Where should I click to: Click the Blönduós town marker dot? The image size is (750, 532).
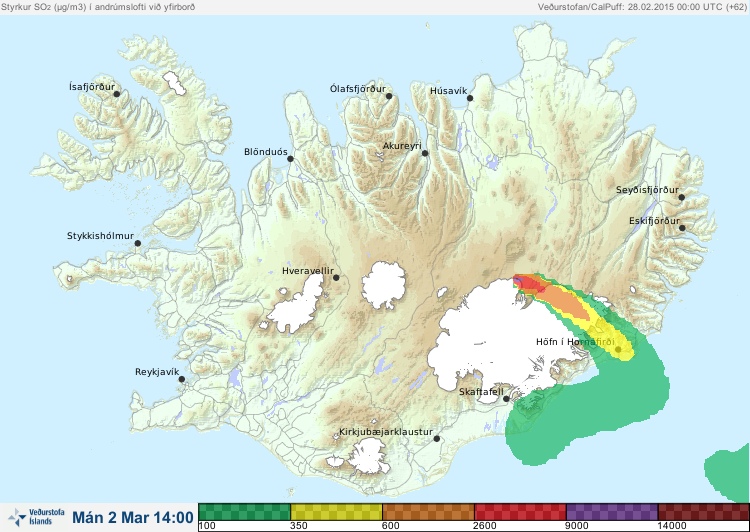click(x=290, y=158)
